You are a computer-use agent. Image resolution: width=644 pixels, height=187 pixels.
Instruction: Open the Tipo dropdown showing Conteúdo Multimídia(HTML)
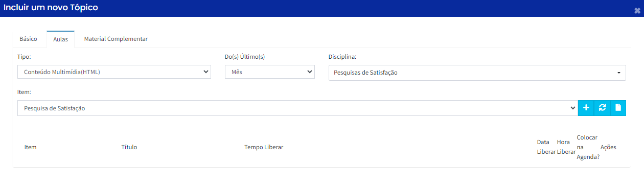pyautogui.click(x=114, y=72)
